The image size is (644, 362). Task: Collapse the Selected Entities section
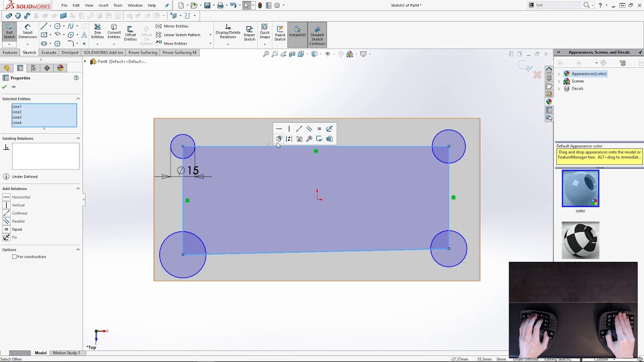[78, 99]
